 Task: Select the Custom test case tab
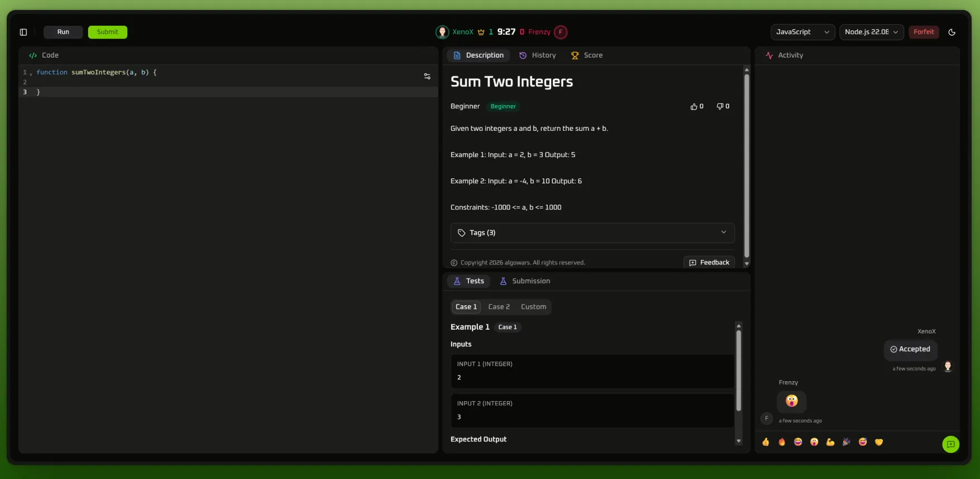[533, 307]
